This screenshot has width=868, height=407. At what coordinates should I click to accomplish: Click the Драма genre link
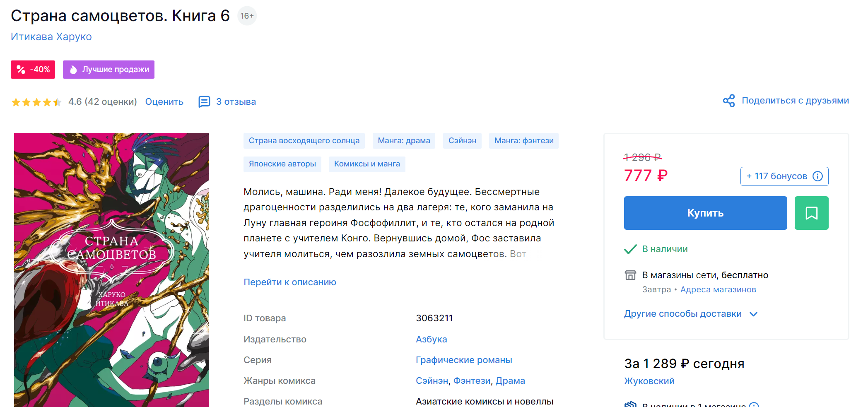pos(510,381)
